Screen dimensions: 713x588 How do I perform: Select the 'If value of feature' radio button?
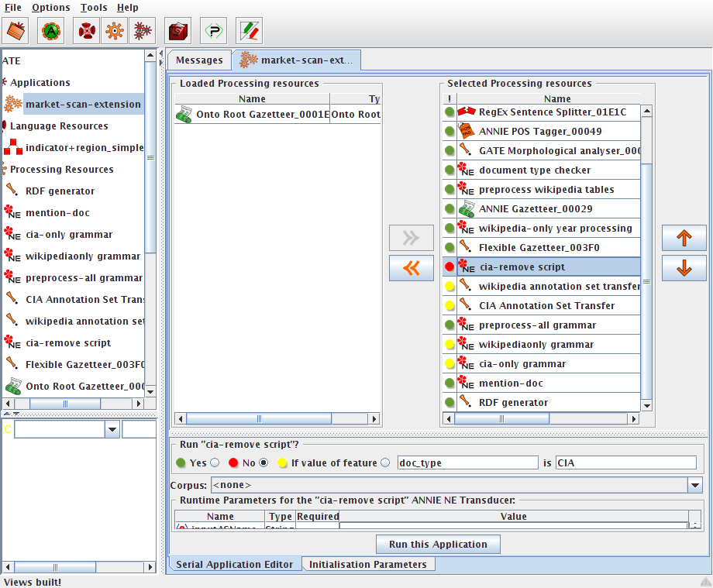point(385,462)
